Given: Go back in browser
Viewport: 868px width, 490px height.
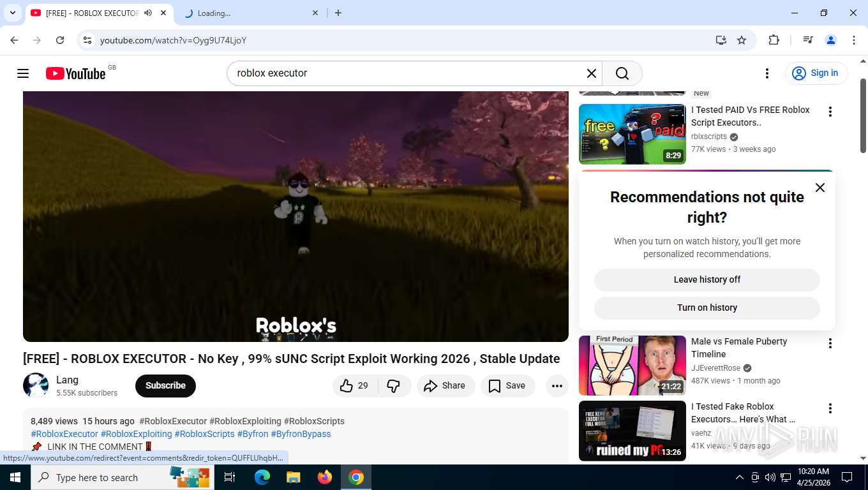Looking at the screenshot, I should (x=14, y=40).
